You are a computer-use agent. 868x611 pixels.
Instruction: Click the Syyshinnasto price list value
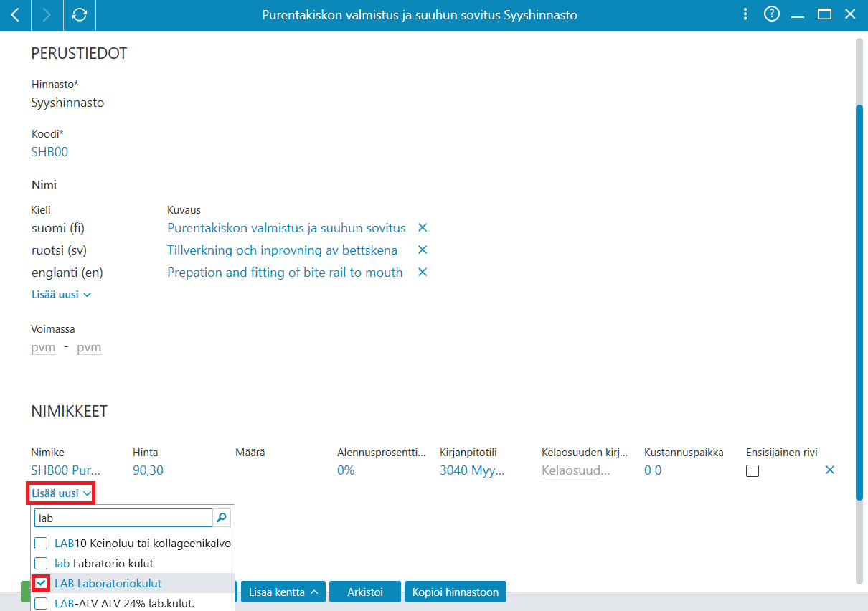[x=67, y=103]
